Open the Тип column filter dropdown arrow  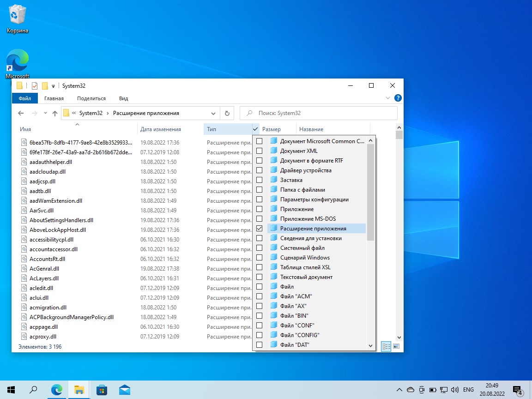255,129
